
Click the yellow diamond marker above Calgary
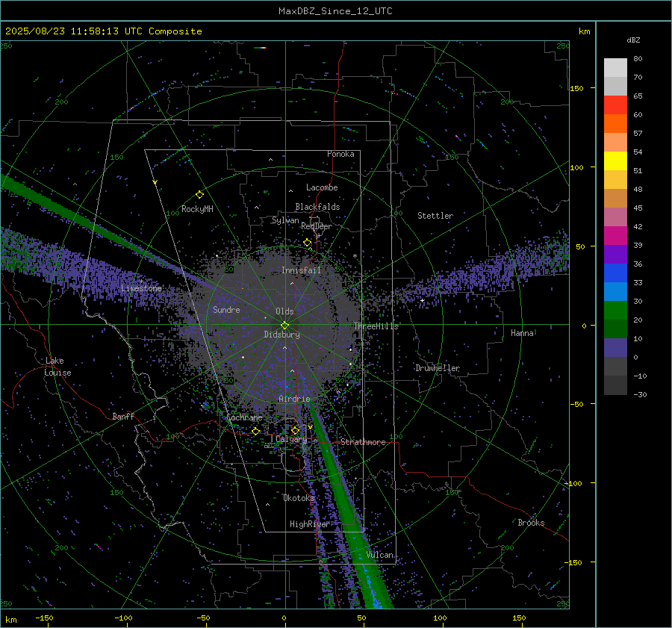pyautogui.click(x=295, y=430)
